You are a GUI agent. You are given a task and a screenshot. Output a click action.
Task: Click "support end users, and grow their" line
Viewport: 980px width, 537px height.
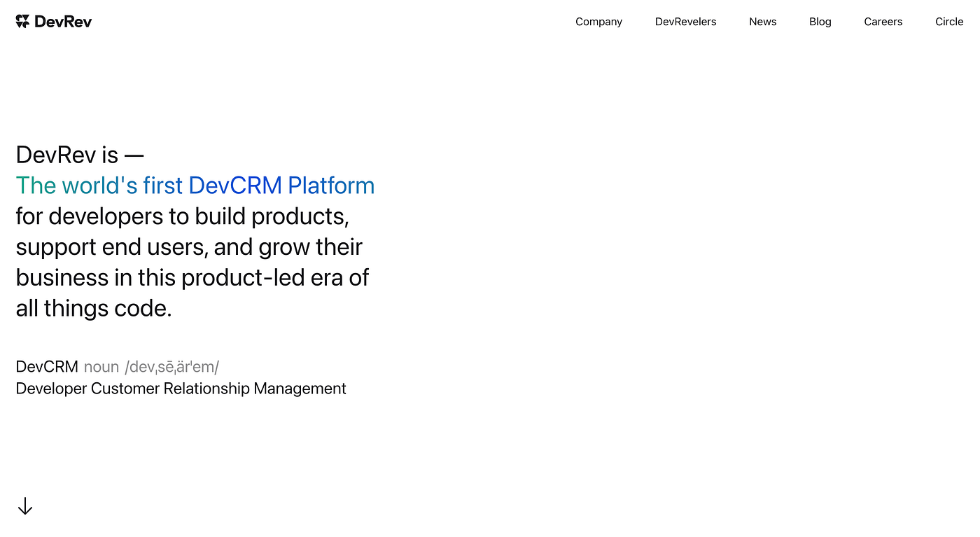coord(189,247)
